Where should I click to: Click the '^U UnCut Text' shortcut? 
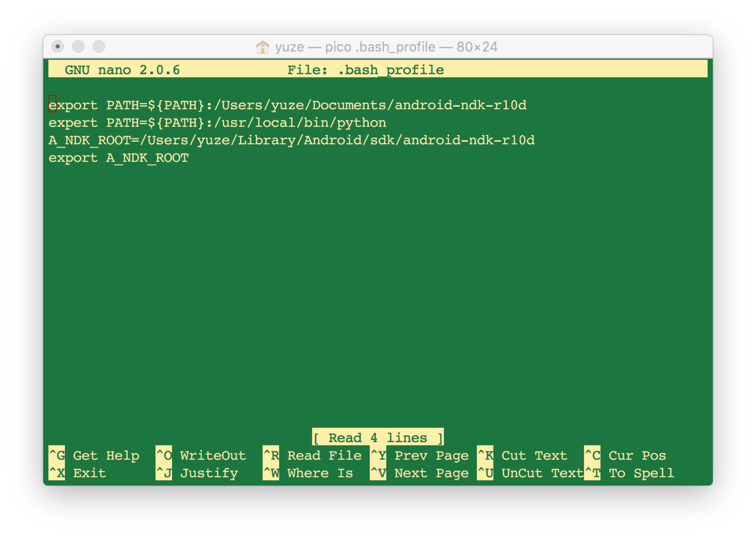(530, 473)
